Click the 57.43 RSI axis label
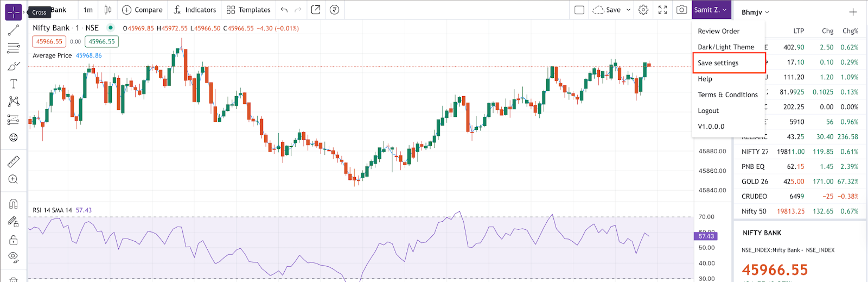This screenshot has width=868, height=282. point(706,236)
